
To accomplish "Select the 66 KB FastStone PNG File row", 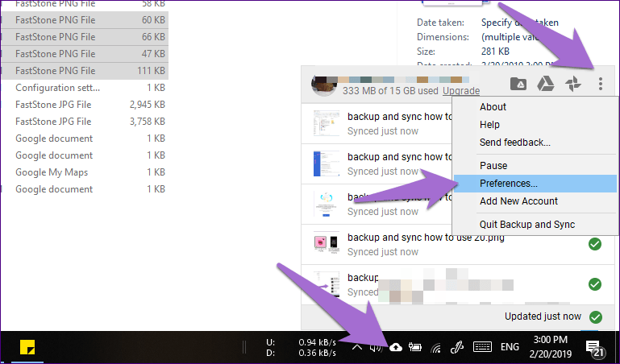I will point(85,37).
